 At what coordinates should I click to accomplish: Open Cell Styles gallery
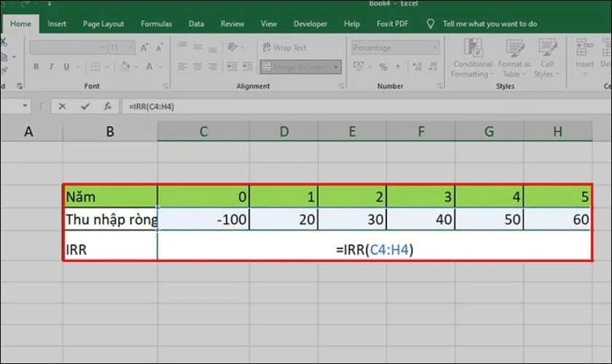point(547,58)
